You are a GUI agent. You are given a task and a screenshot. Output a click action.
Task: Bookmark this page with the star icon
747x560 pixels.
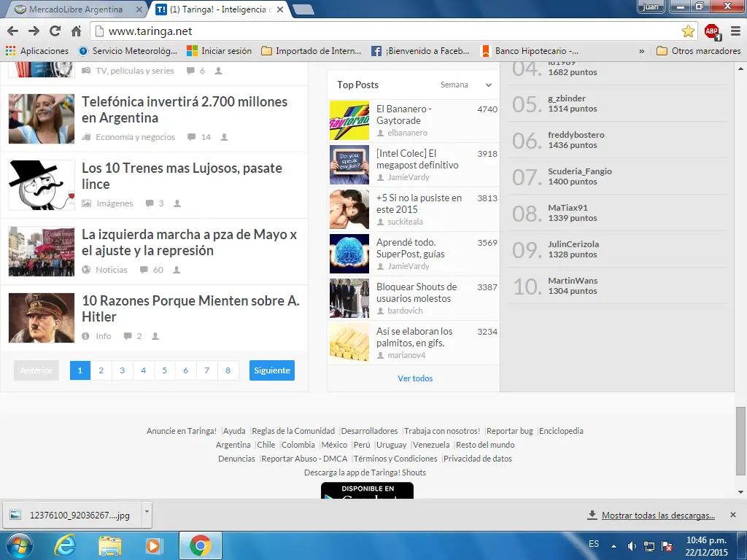(688, 31)
